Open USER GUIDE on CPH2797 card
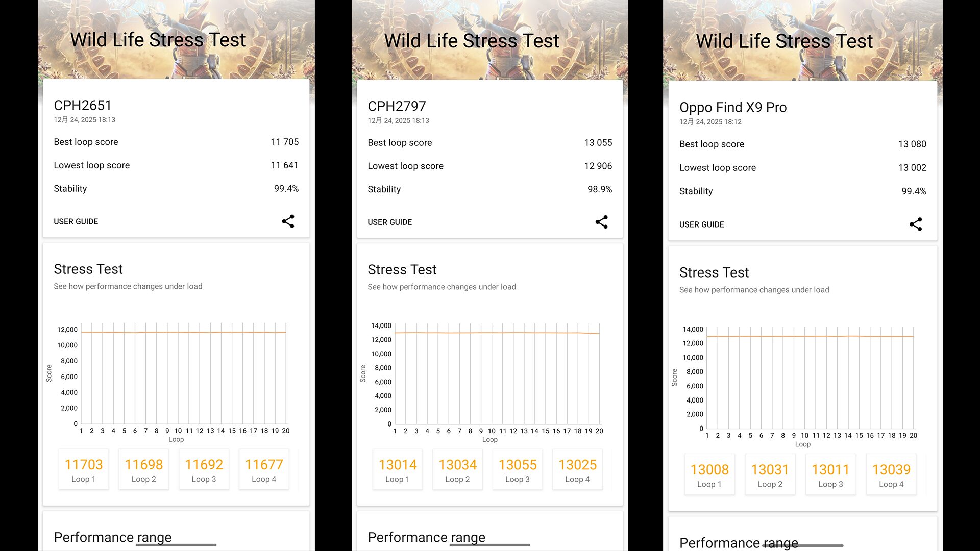This screenshot has height=551, width=980. 389,222
